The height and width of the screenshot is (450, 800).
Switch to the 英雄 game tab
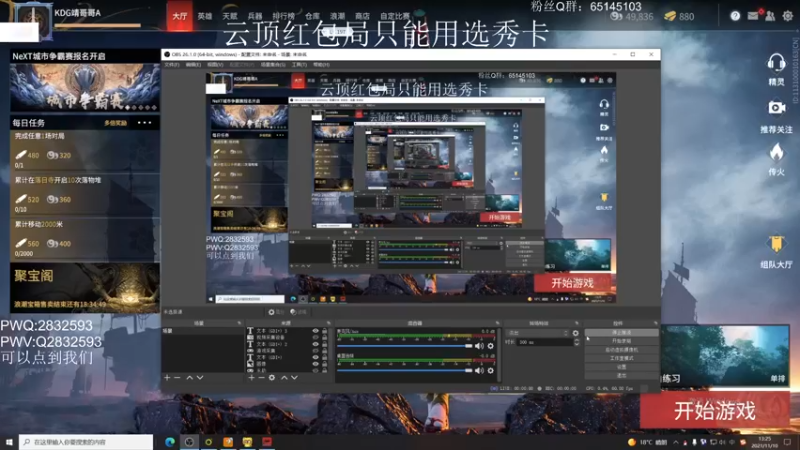tap(205, 16)
